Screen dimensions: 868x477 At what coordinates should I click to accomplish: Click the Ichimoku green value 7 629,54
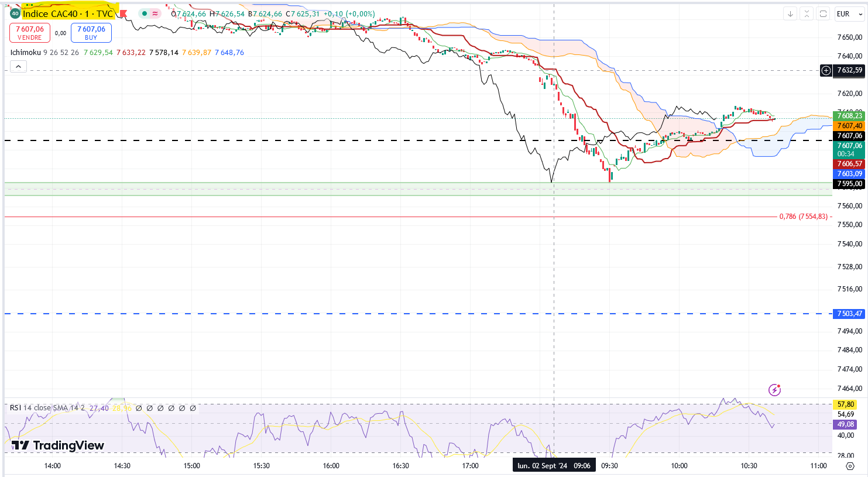[98, 53]
